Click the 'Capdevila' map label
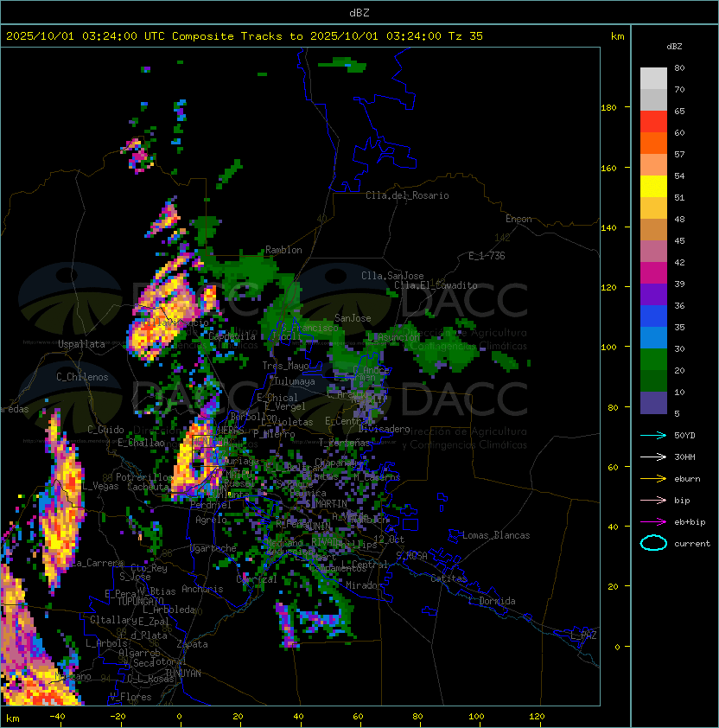Viewport: 719px width, 728px height. (x=232, y=336)
